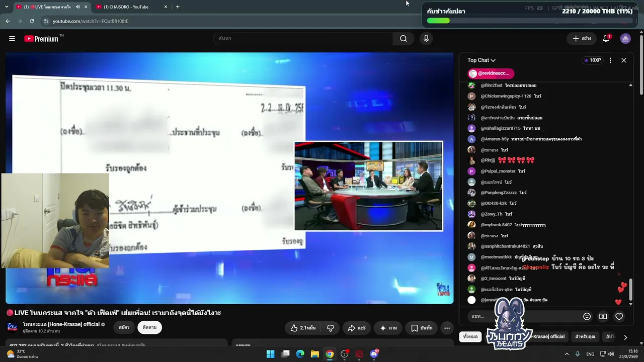Open the YouTube guide hamburger menu
This screenshot has width=644, height=362.
point(12,39)
